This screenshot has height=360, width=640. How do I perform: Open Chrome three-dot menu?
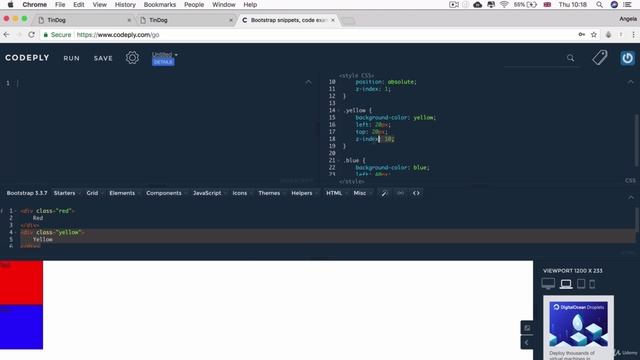click(633, 35)
